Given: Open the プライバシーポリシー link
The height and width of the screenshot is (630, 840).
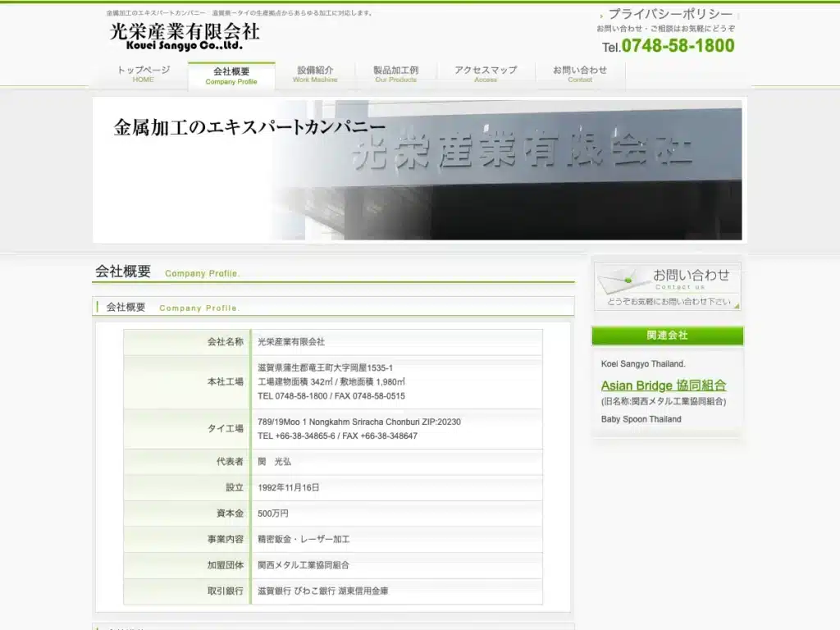Looking at the screenshot, I should pos(670,14).
